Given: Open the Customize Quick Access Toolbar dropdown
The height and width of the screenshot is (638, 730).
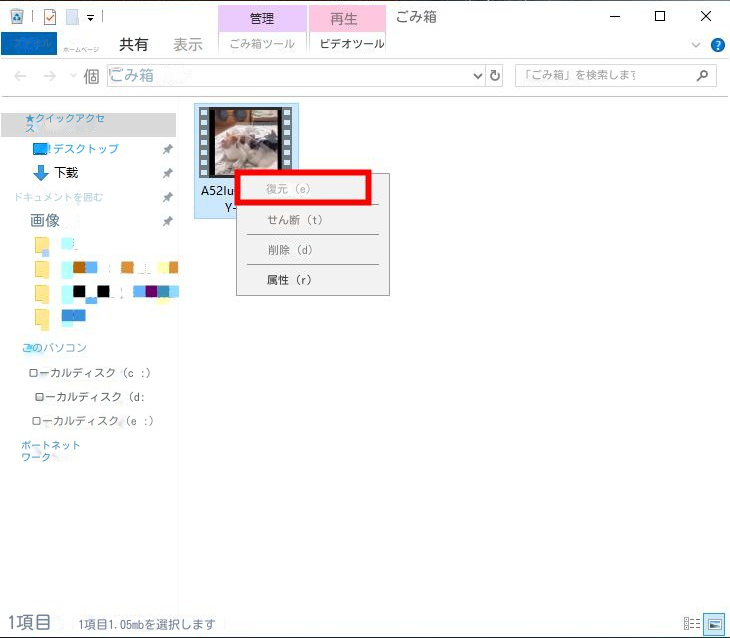Looking at the screenshot, I should click(90, 18).
